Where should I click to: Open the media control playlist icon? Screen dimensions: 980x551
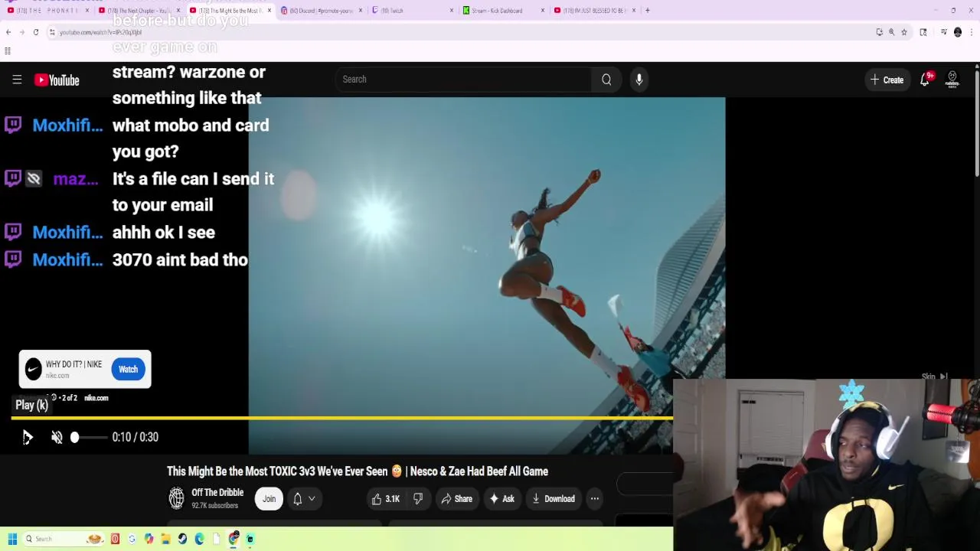pos(944,32)
